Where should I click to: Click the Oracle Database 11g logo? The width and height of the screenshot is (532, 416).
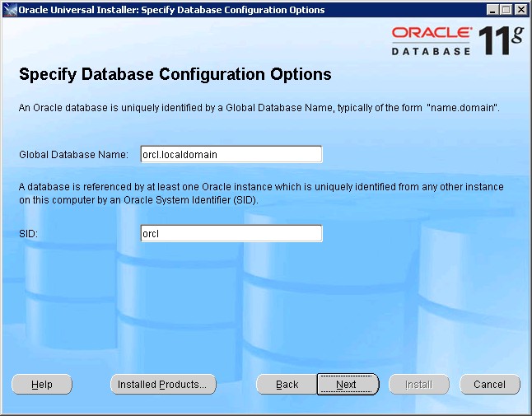[x=457, y=40]
